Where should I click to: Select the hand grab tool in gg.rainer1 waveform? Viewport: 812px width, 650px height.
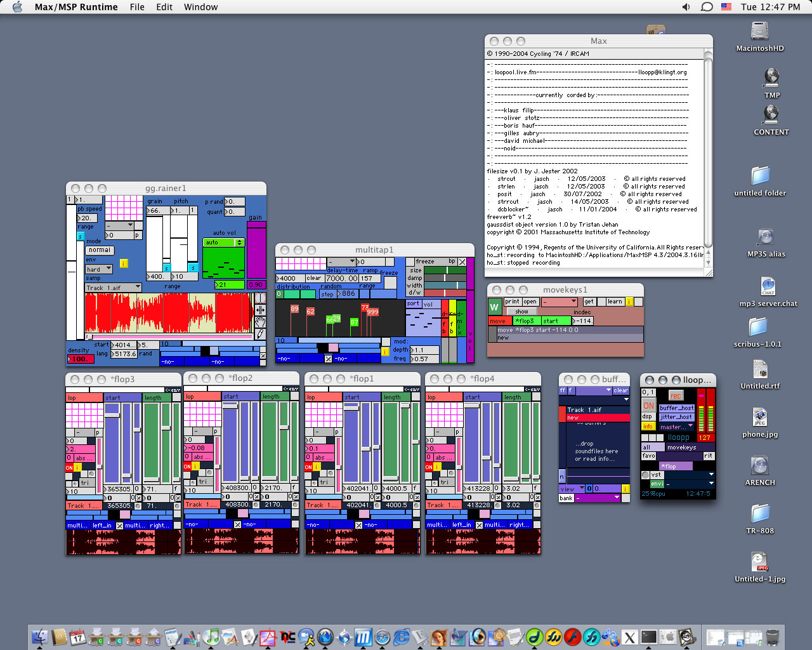pyautogui.click(x=260, y=322)
